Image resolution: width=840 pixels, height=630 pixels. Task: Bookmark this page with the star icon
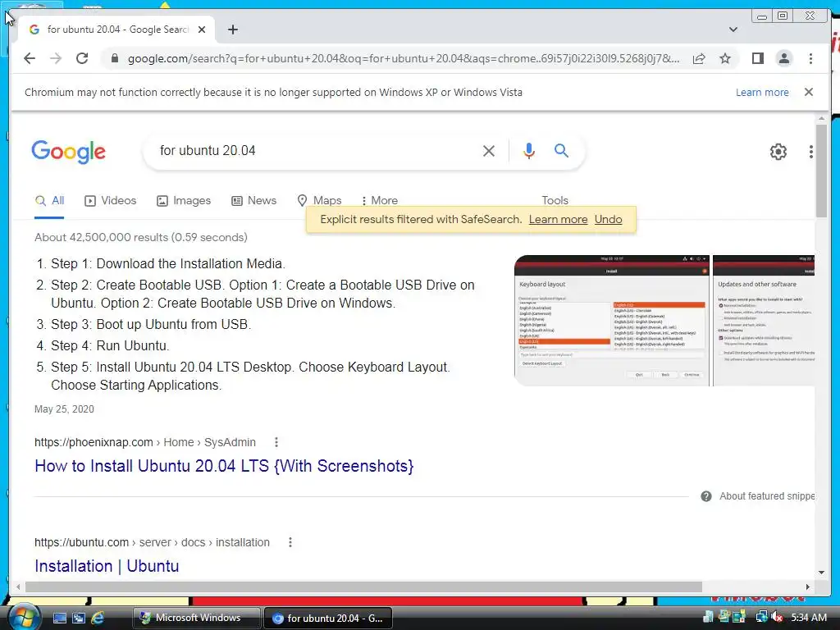click(x=725, y=58)
